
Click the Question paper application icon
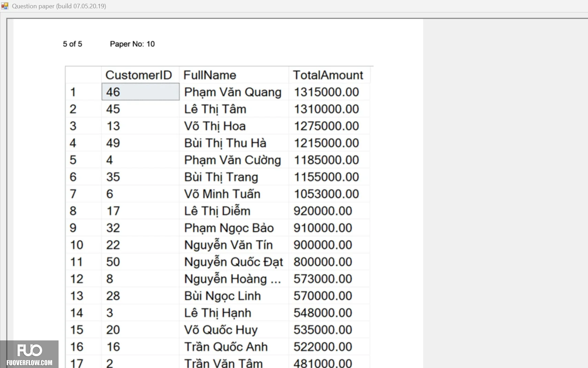pos(4,6)
